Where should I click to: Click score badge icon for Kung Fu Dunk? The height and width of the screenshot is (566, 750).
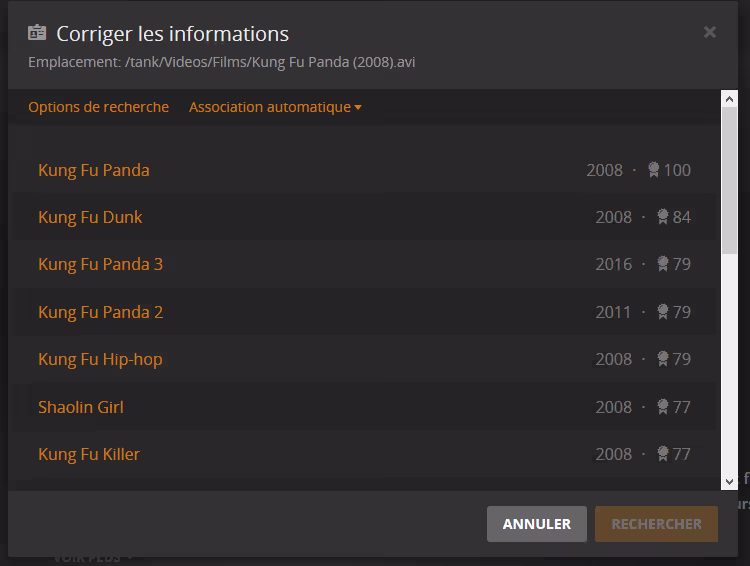pos(662,217)
